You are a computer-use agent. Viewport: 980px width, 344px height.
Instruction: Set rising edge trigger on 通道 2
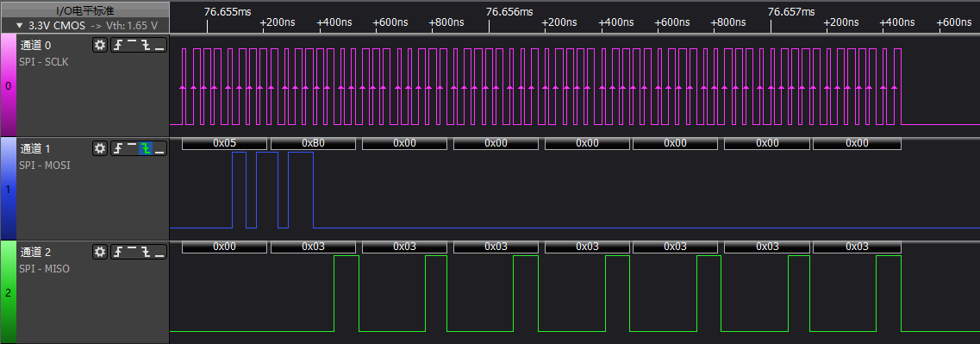pos(117,252)
